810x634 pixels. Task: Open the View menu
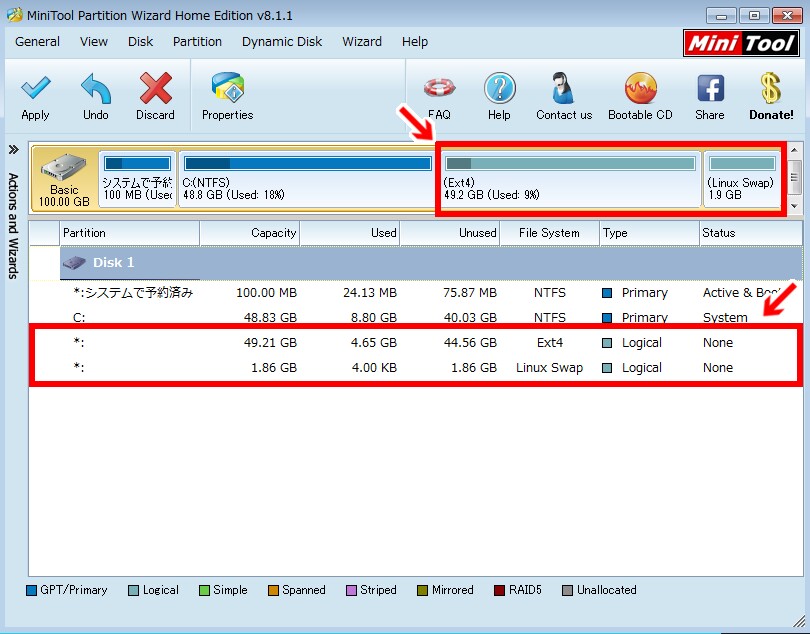[x=94, y=42]
